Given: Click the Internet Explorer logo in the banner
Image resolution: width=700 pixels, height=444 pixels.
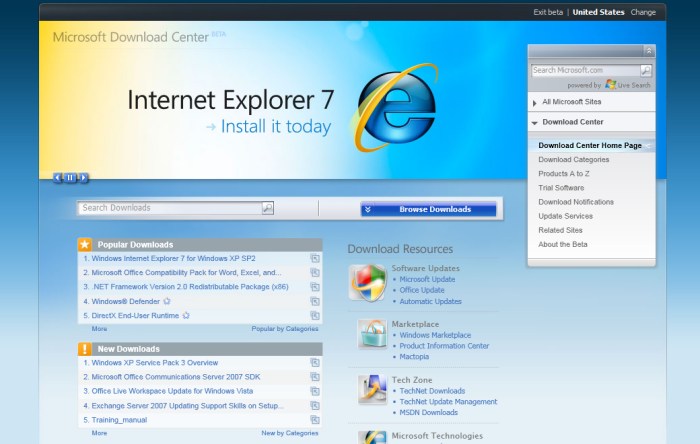Looking at the screenshot, I should [396, 108].
